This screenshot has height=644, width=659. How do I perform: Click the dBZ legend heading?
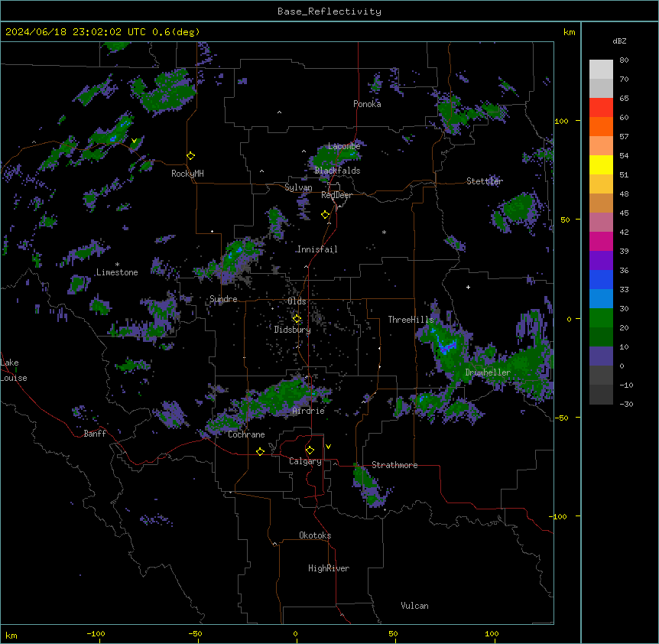[619, 41]
